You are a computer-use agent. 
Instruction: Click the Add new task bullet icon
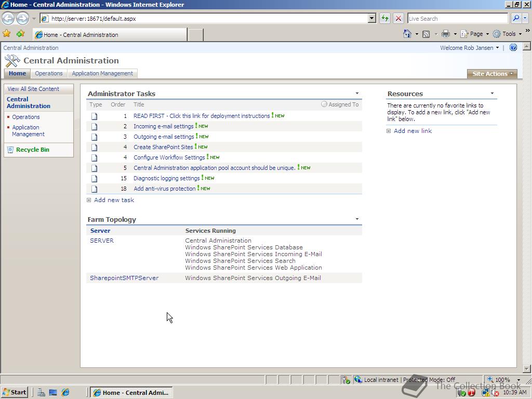[89, 200]
